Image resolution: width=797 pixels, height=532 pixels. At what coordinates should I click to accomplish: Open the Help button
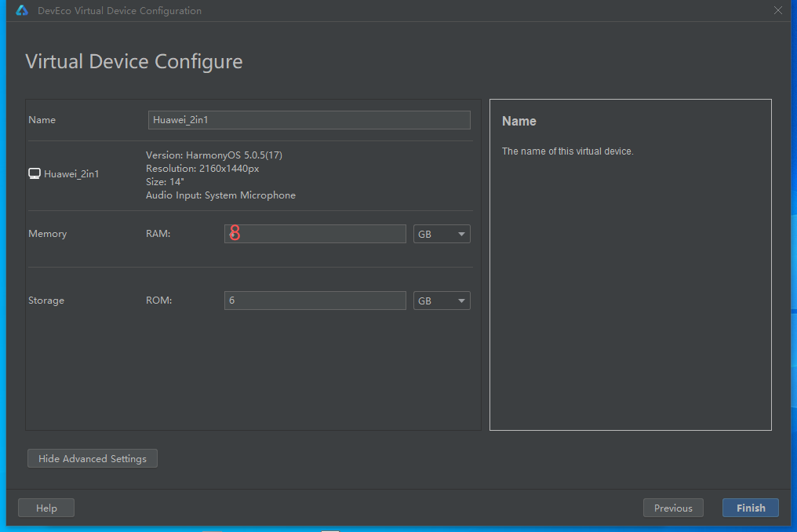(x=46, y=508)
